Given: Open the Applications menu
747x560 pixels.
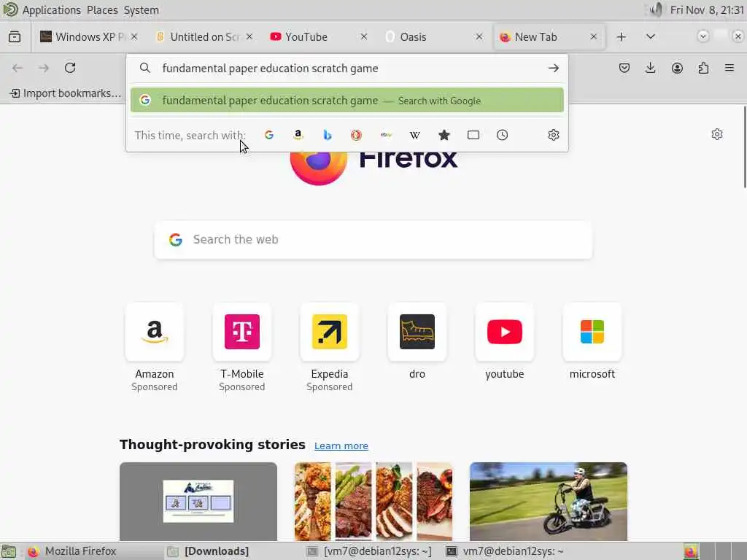Looking at the screenshot, I should [x=52, y=10].
